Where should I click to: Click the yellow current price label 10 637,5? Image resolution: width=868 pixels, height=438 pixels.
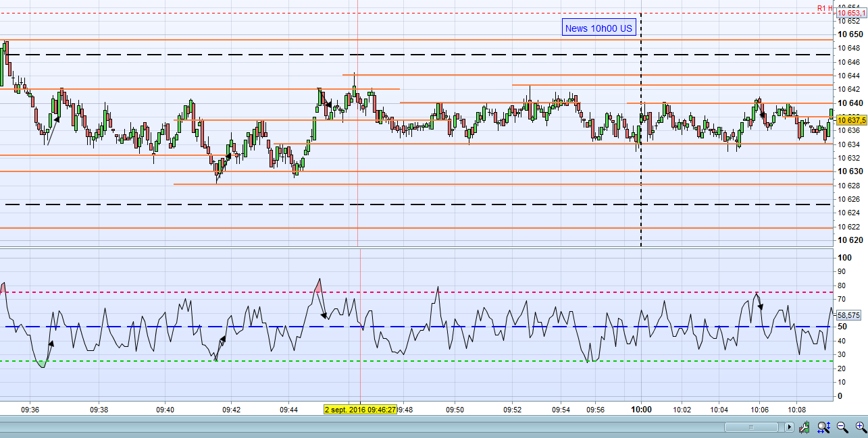pos(851,120)
